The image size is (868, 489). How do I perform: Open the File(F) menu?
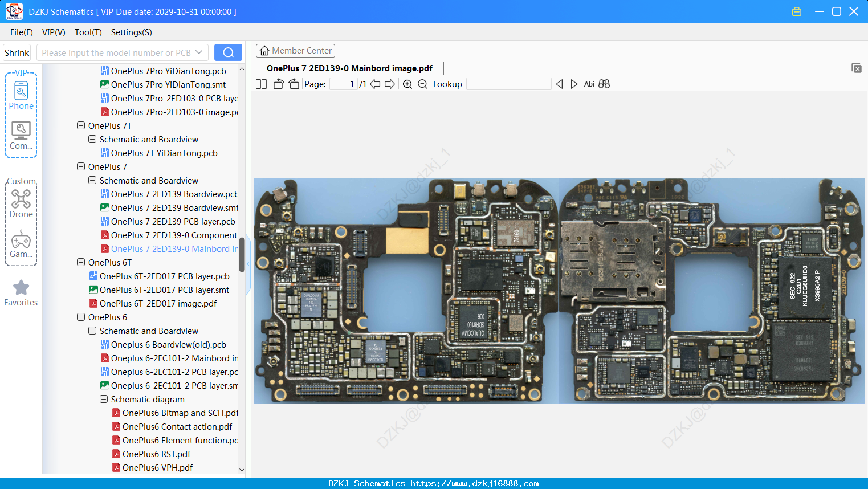[x=22, y=32]
